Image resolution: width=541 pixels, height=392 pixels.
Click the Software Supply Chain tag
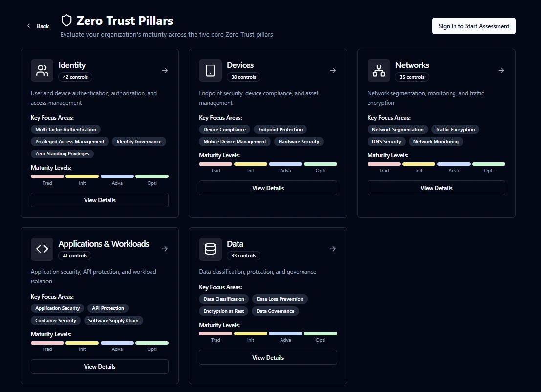pos(113,321)
